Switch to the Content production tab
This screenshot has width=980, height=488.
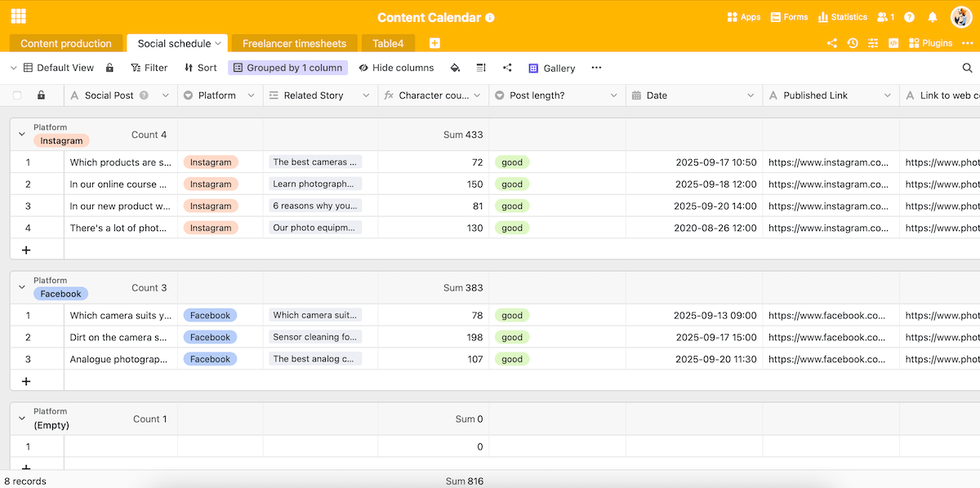66,42
